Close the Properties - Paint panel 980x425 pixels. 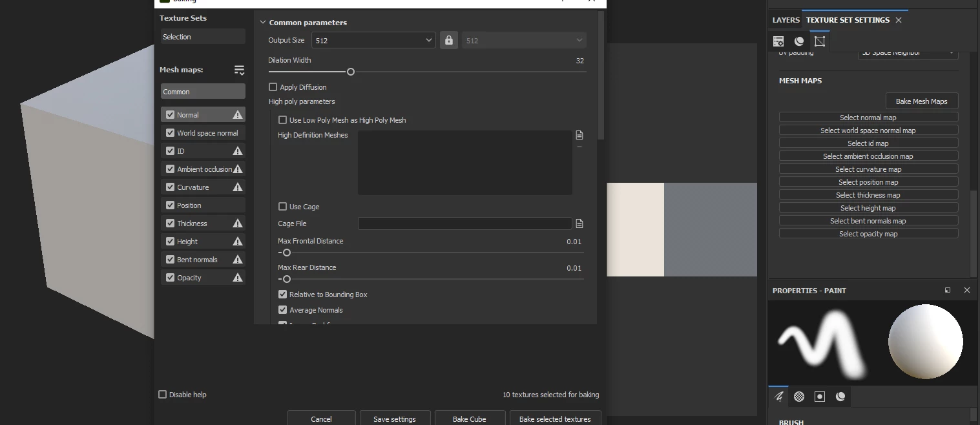point(967,291)
